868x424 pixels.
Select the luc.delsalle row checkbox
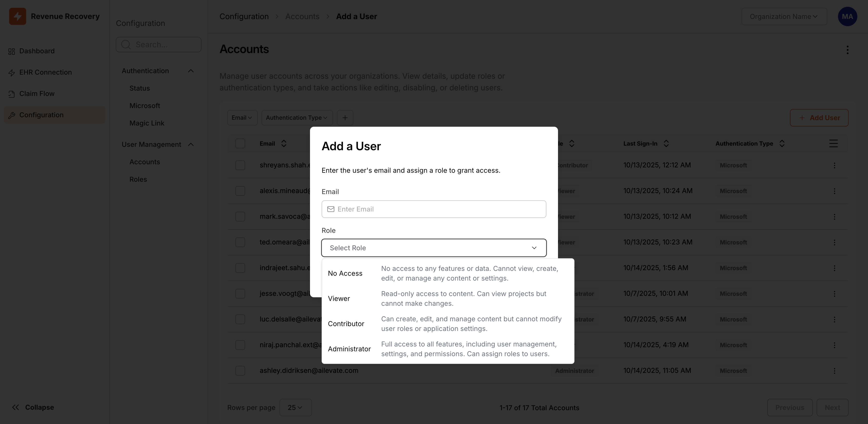pos(240,319)
